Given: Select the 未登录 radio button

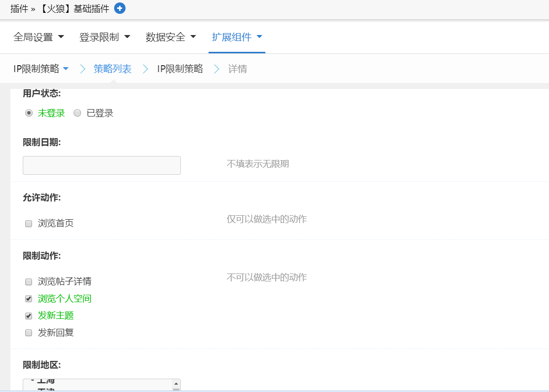Looking at the screenshot, I should (29, 113).
